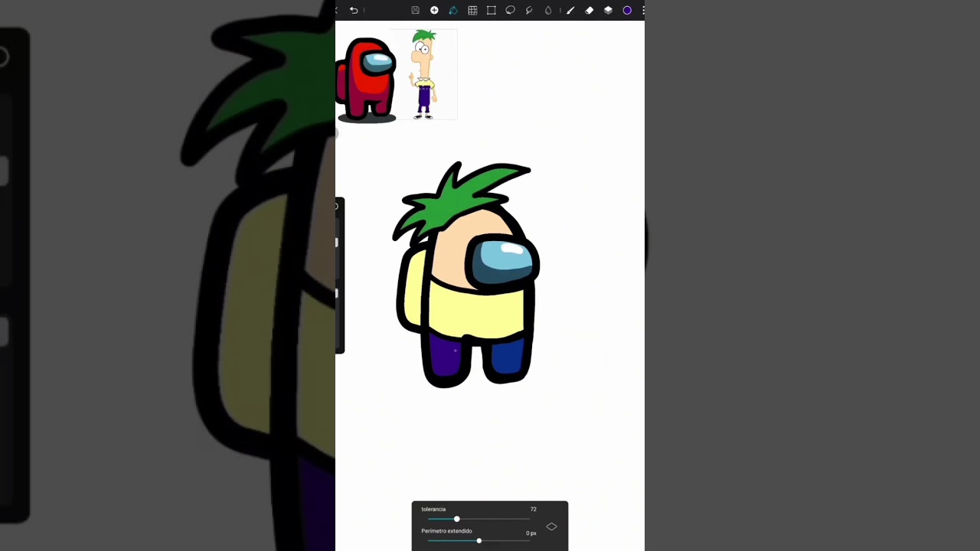The width and height of the screenshot is (980, 551).
Task: Select the paint bucket fill tool
Action: 453,10
